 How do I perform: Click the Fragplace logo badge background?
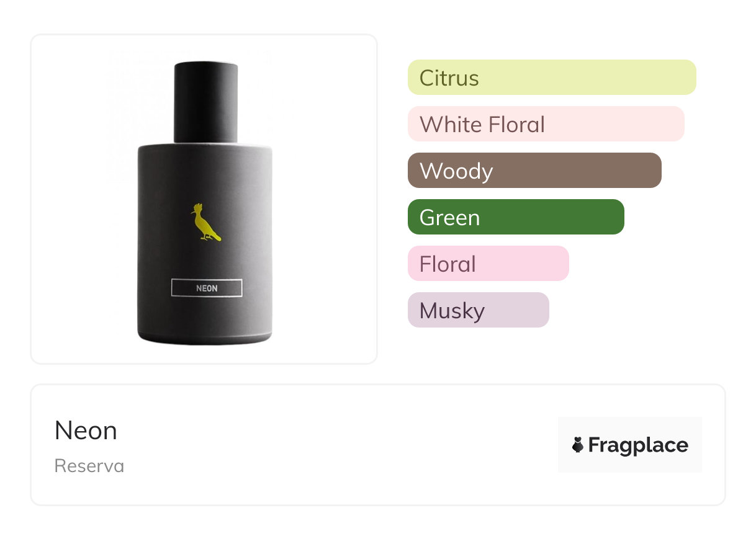click(630, 445)
